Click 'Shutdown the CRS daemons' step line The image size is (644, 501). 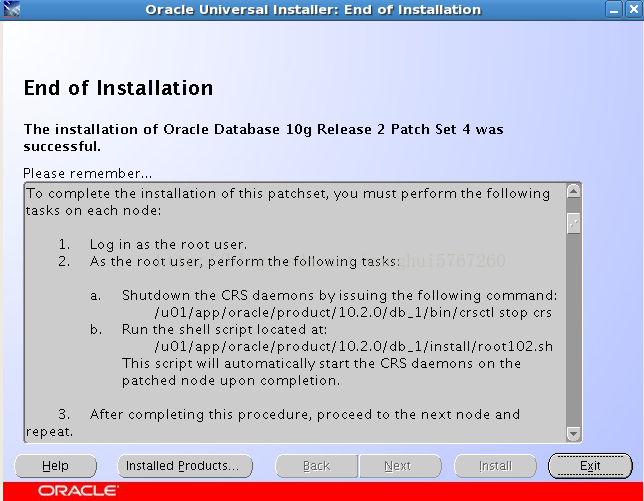pyautogui.click(x=340, y=296)
